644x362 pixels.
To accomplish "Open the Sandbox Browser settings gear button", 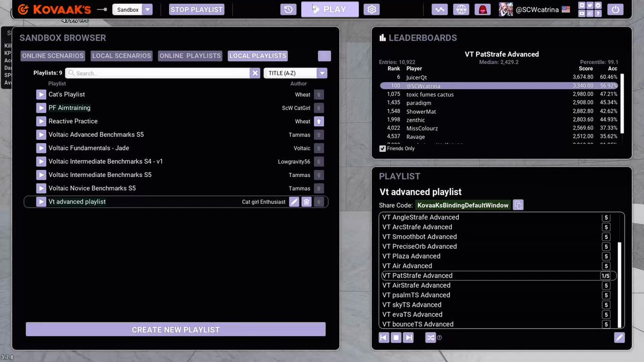I will pos(324,56).
